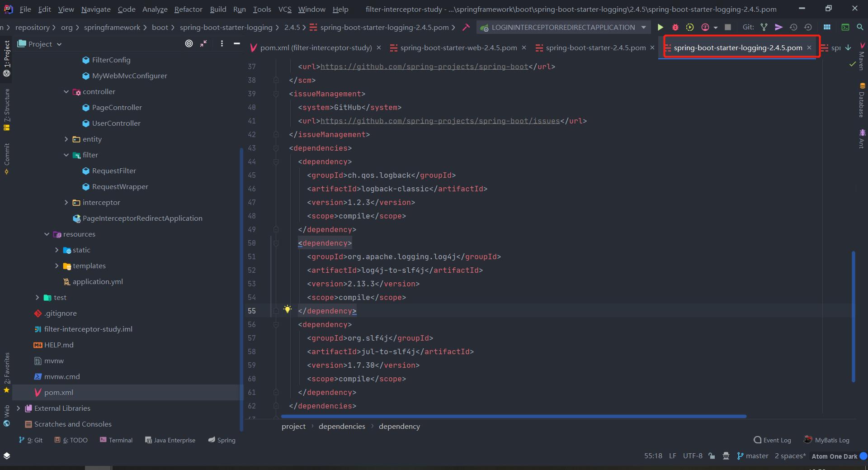Expand the templates folder
Viewport: 868px width, 470px height.
pos(57,266)
